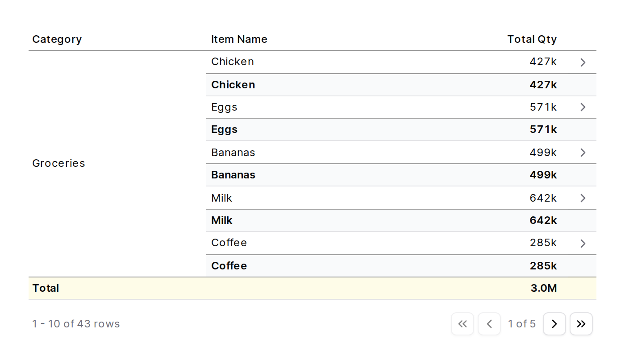This screenshot has height=364, width=625.
Task: Sort by the Item Name column header
Action: click(x=239, y=39)
